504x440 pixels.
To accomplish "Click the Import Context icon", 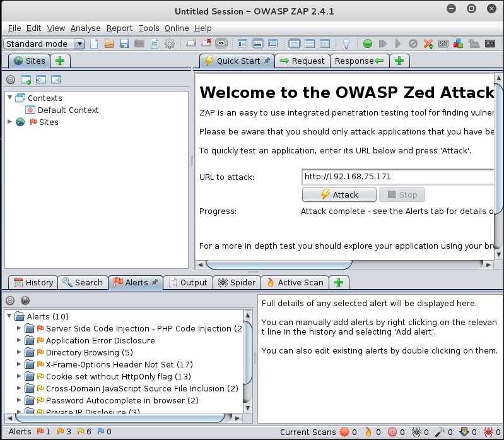I will [41, 80].
